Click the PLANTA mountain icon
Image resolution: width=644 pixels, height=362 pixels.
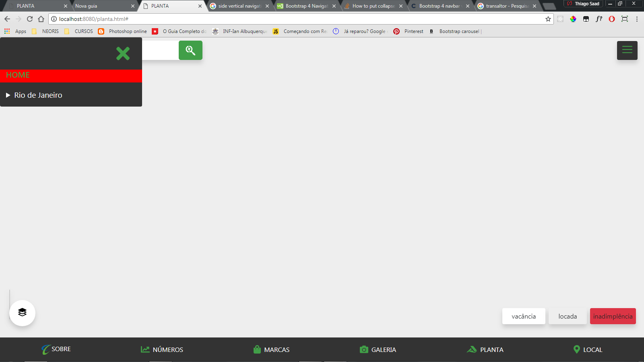pos(471,349)
